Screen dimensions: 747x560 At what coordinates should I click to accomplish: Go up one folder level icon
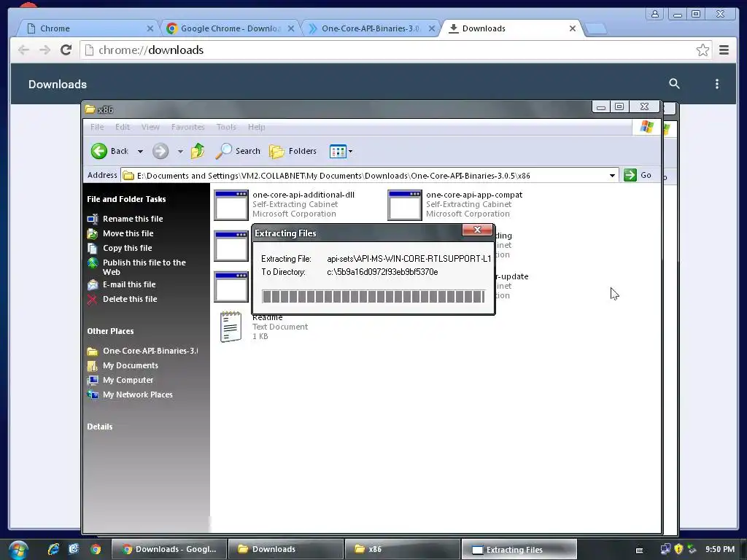(197, 152)
